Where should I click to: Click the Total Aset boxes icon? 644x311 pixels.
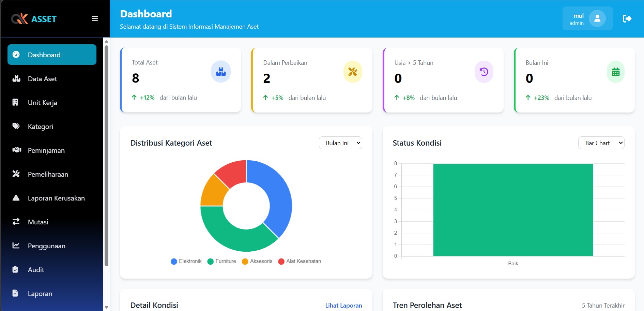221,72
